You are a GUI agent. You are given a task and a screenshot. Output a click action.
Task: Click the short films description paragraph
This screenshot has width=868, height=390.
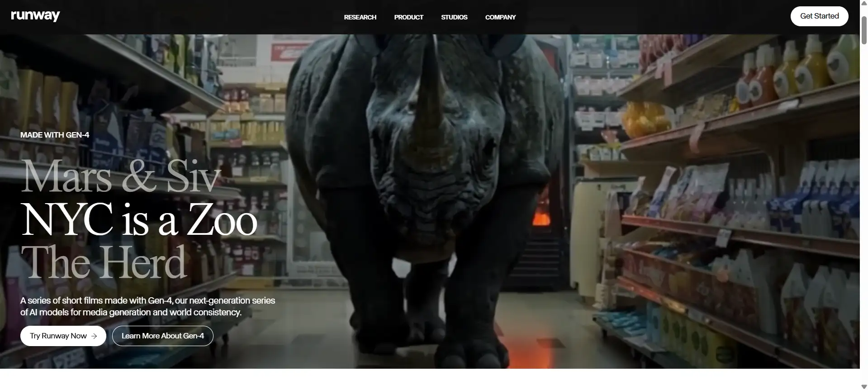[x=147, y=306]
